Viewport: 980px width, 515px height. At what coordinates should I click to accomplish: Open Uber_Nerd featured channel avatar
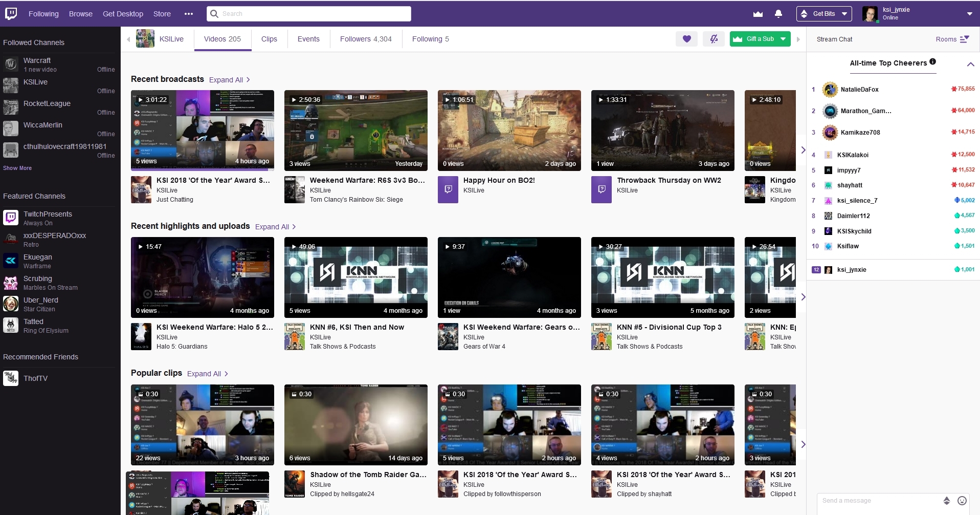[11, 304]
